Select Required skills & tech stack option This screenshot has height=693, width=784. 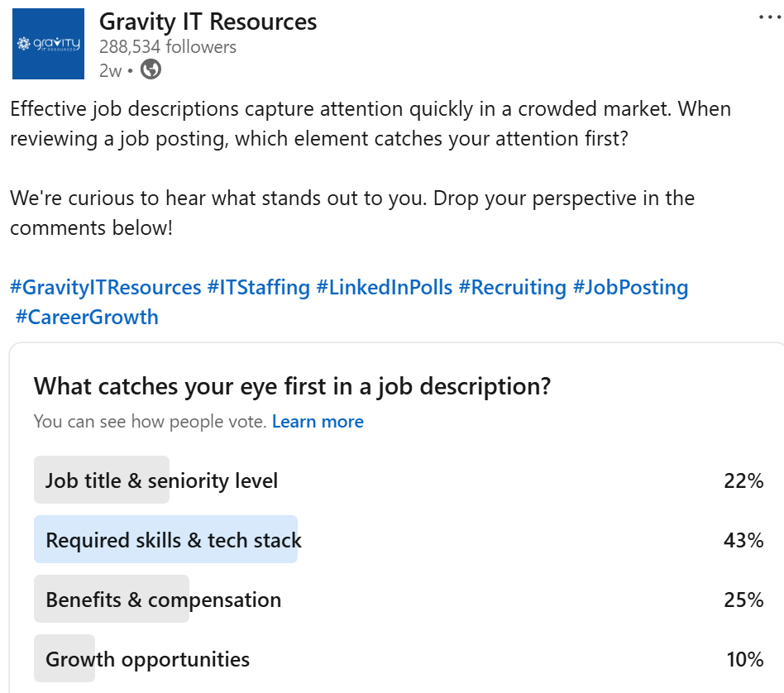[x=174, y=541]
